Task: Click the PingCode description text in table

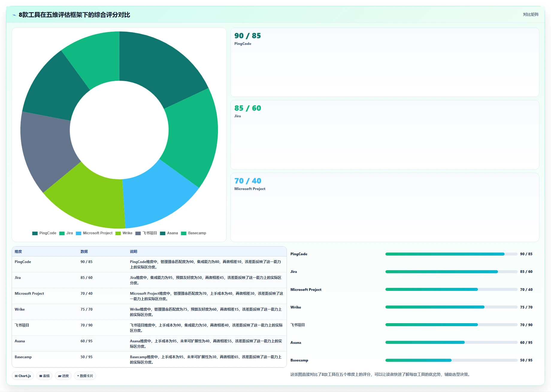Action: point(205,265)
